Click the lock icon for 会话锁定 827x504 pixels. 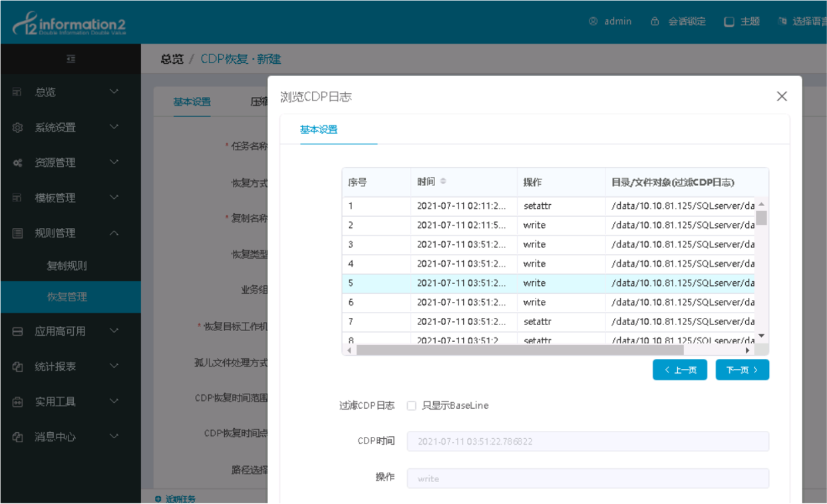(655, 21)
